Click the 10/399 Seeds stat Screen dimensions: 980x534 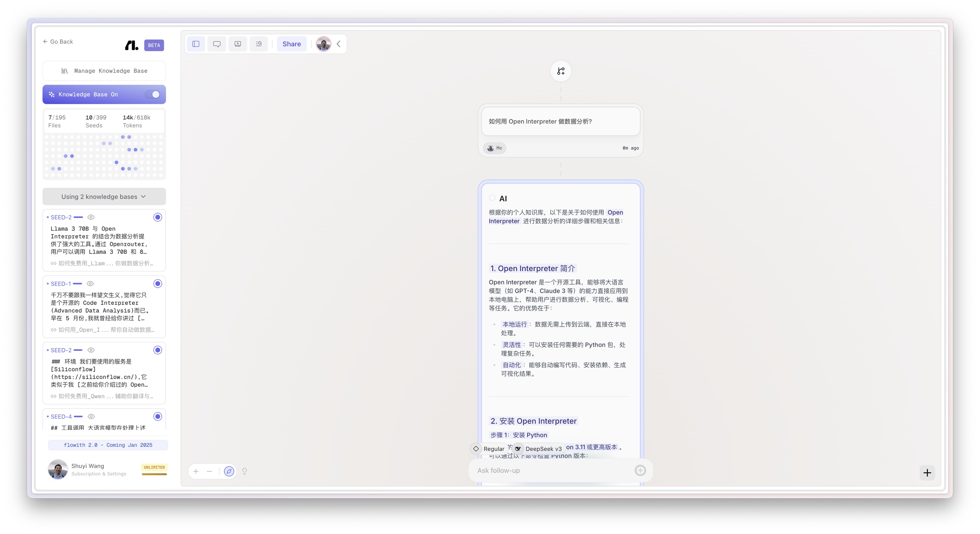(x=96, y=121)
